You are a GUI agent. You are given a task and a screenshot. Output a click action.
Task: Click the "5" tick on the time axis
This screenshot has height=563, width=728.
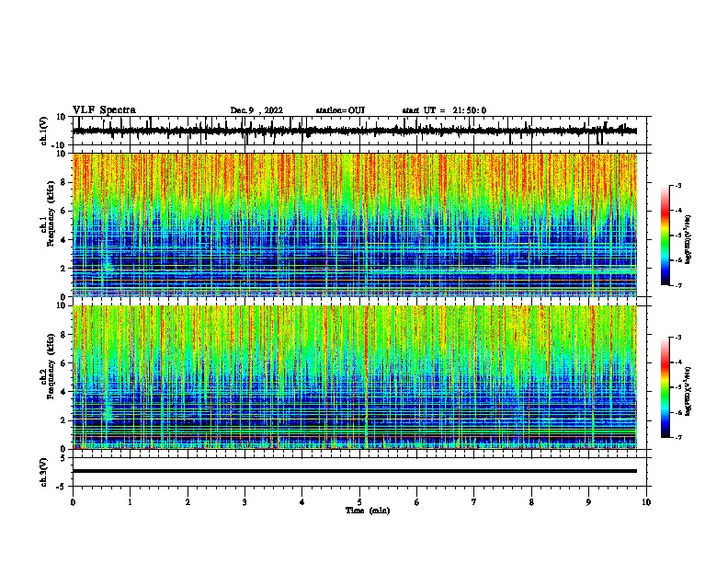coord(359,502)
